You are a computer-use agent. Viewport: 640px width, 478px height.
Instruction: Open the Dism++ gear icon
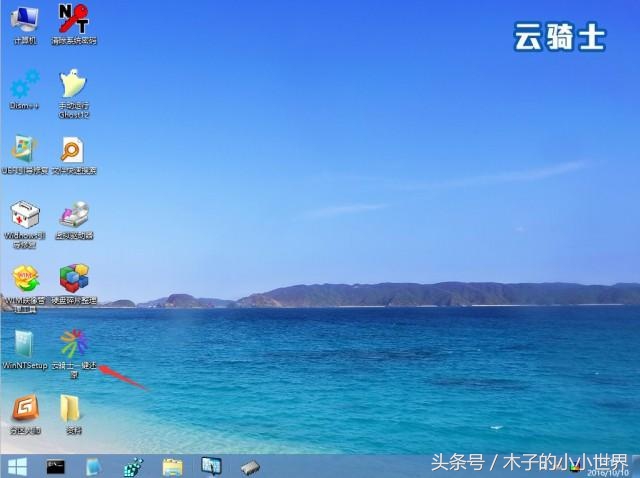coord(24,84)
